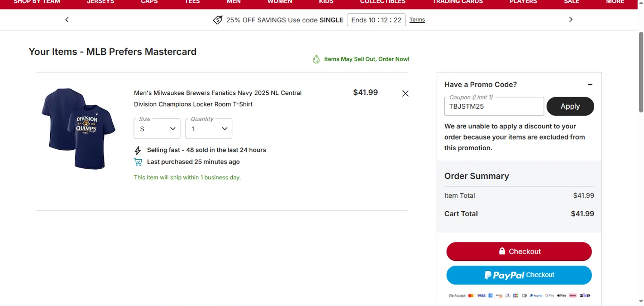
Task: Click the $41.99 item price
Action: click(x=365, y=92)
